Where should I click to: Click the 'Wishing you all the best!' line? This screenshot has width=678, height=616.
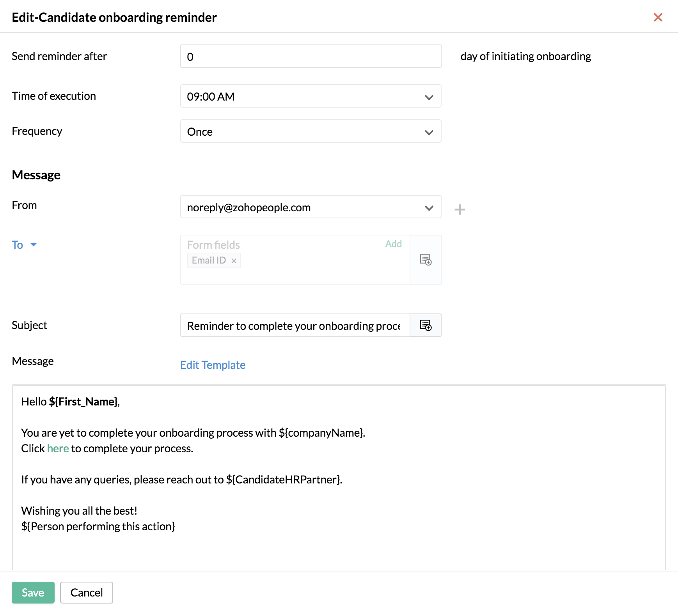(x=79, y=511)
